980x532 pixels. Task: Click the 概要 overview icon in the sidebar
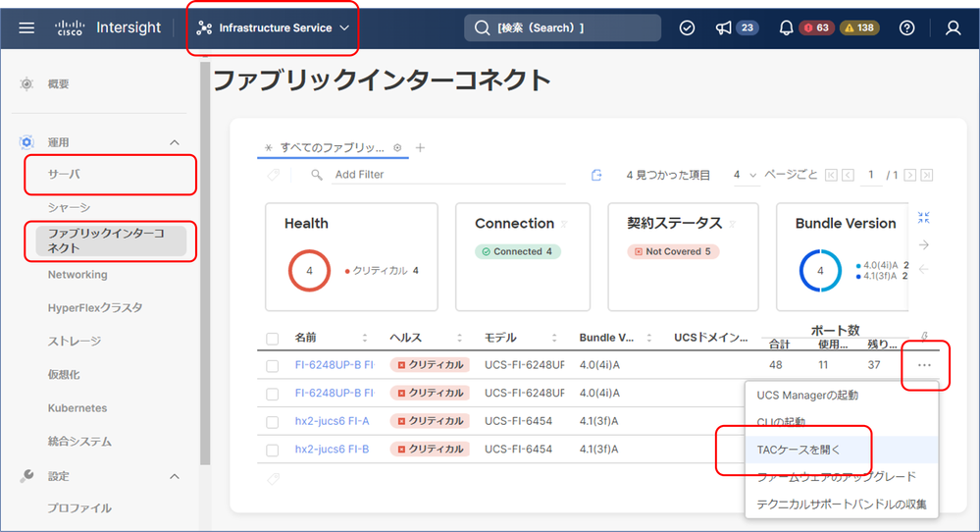[26, 83]
